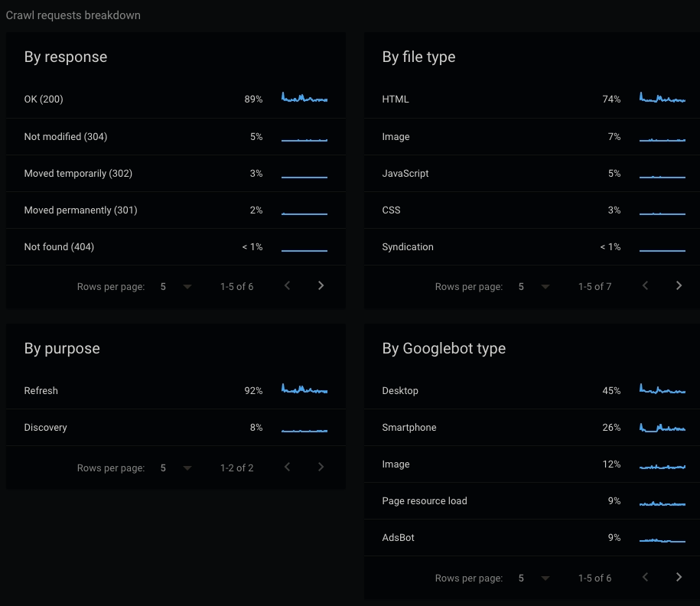Click the Smartphone crawl trend chart

click(x=662, y=426)
